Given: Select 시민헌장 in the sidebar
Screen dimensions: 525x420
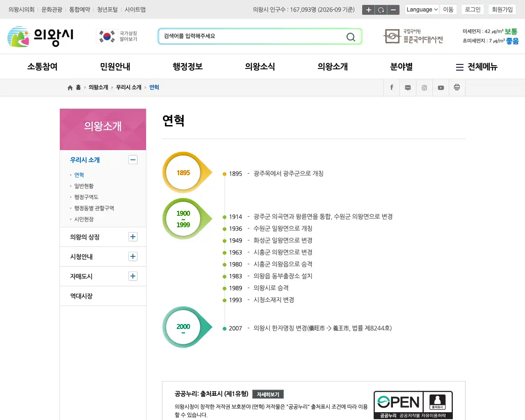Looking at the screenshot, I should click(84, 219).
